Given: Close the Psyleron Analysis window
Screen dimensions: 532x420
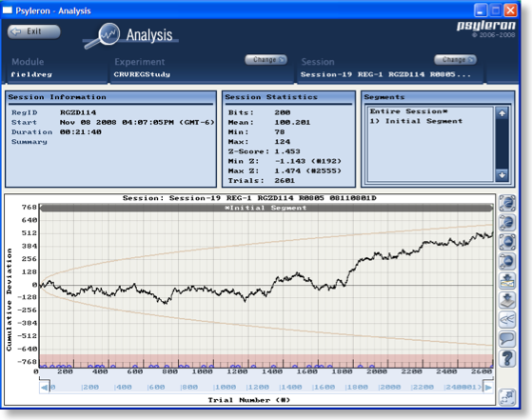Looking at the screenshot, I should (x=510, y=10).
